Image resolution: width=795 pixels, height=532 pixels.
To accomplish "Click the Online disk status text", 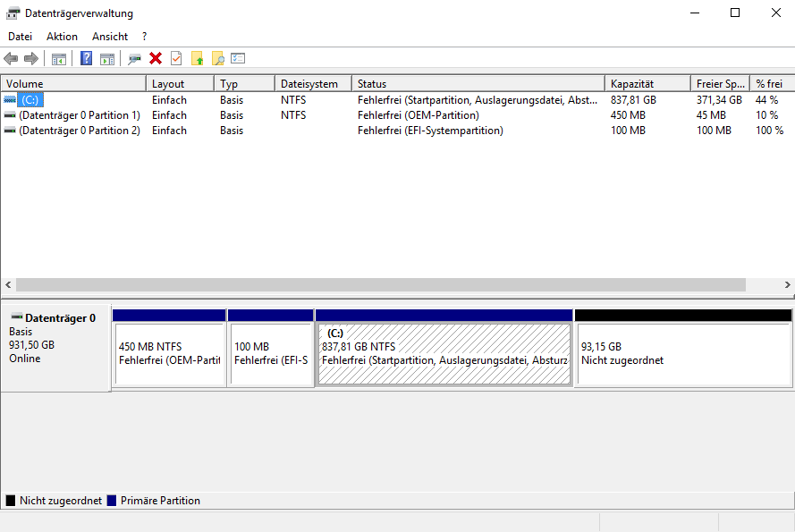I will click(25, 358).
